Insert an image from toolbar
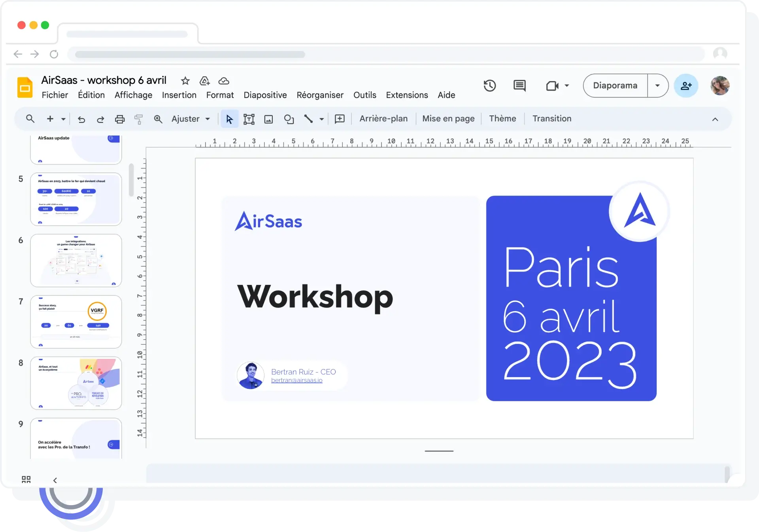Screen dimensions: 759x532 pyautogui.click(x=268, y=119)
